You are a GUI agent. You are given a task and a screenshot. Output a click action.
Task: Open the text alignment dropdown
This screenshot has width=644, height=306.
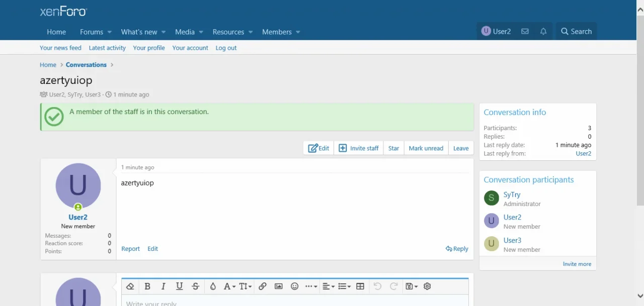coord(328,286)
